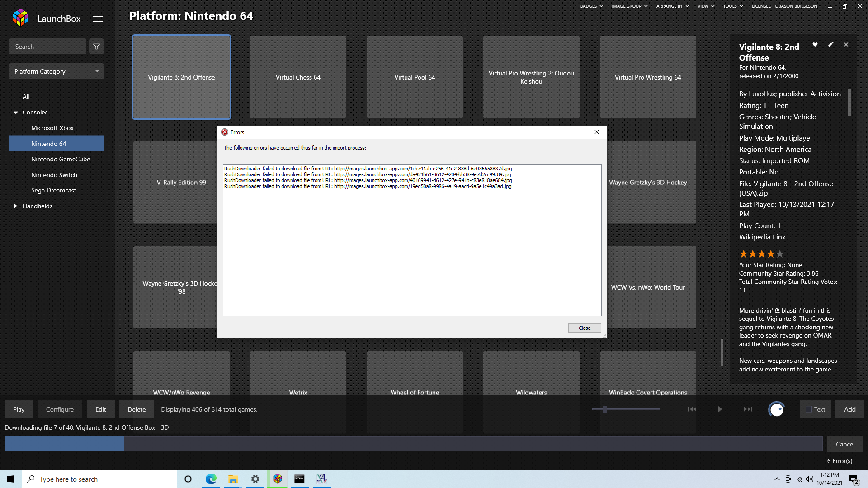Switch to LaunchBox taskbar icon

(x=278, y=479)
